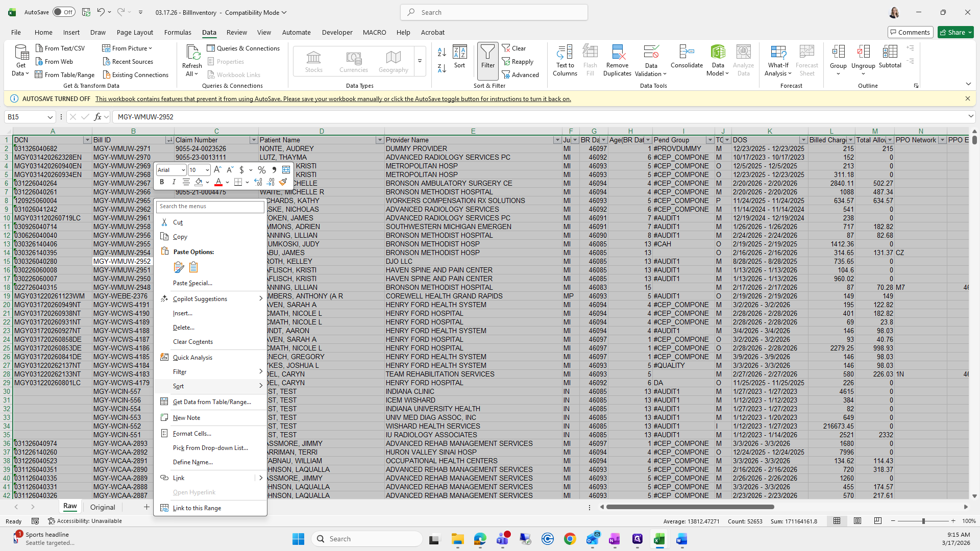
Task: Open the Patient Name filter dropdown
Action: pyautogui.click(x=379, y=140)
